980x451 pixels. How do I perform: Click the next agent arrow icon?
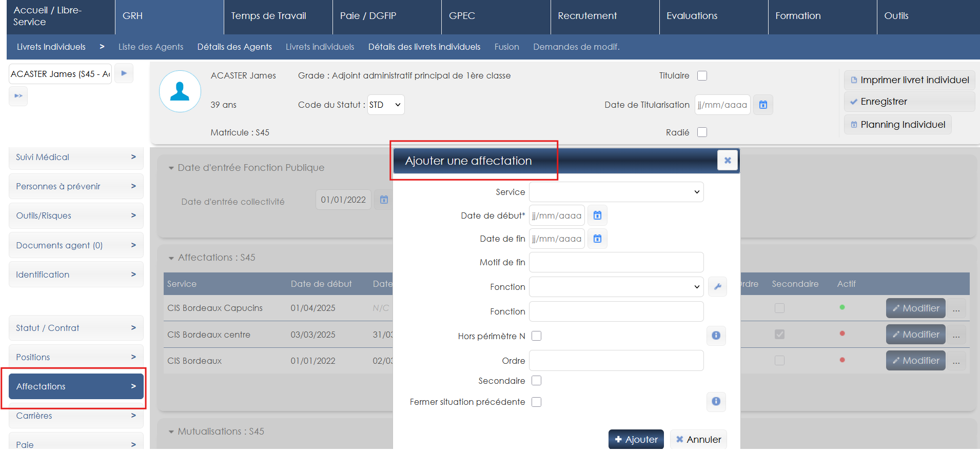(124, 73)
